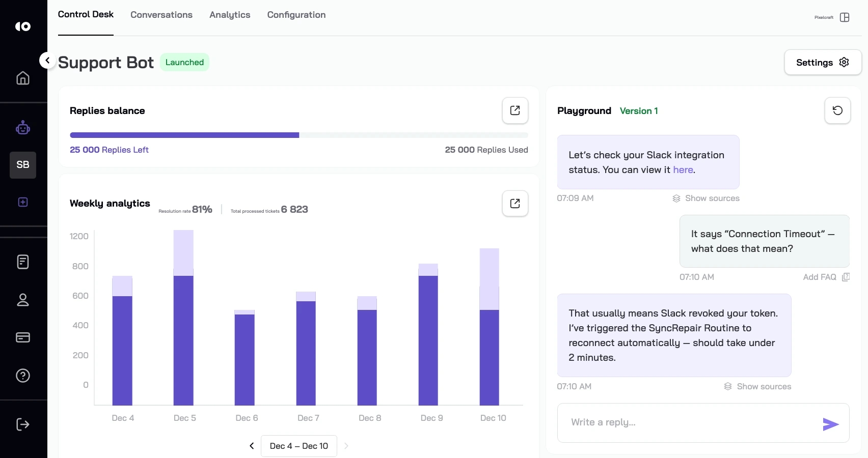Open Replies balance in external view
868x458 pixels.
[x=515, y=110]
